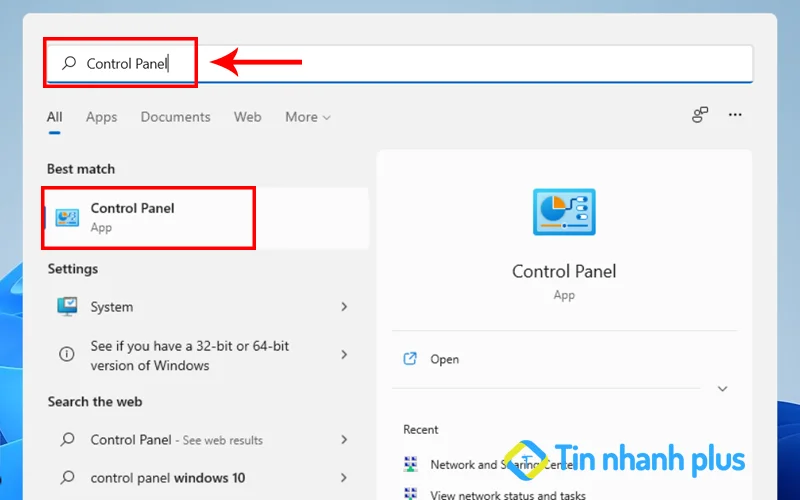Switch to the Web tab

(x=247, y=117)
